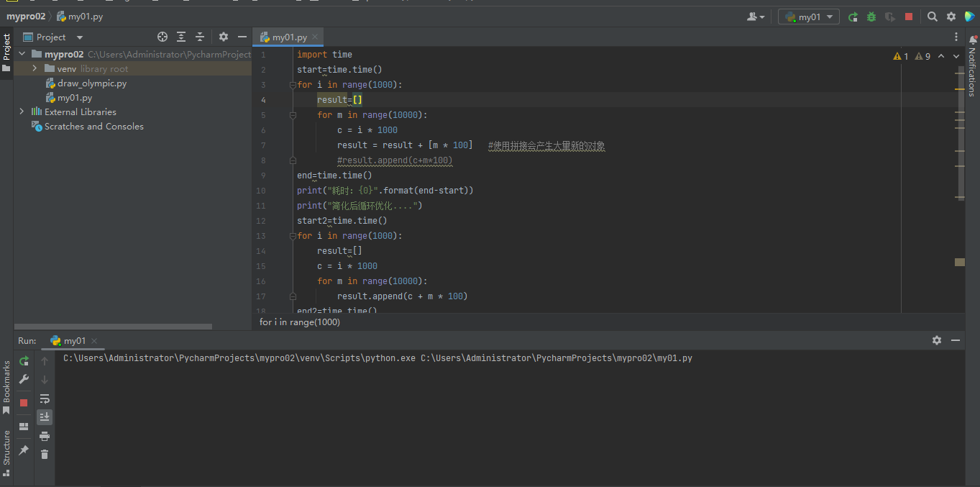The height and width of the screenshot is (487, 980).
Task: Stop process with Run panel red square
Action: [x=24, y=403]
